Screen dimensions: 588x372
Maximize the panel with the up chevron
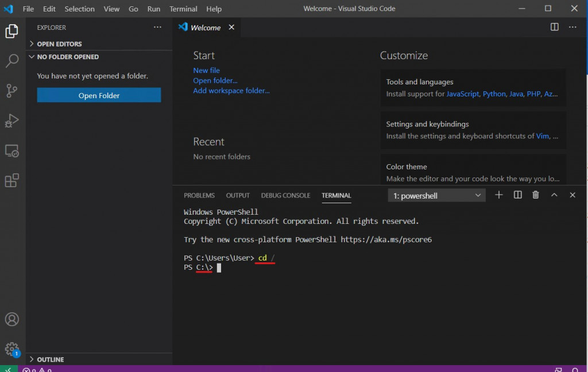point(554,195)
